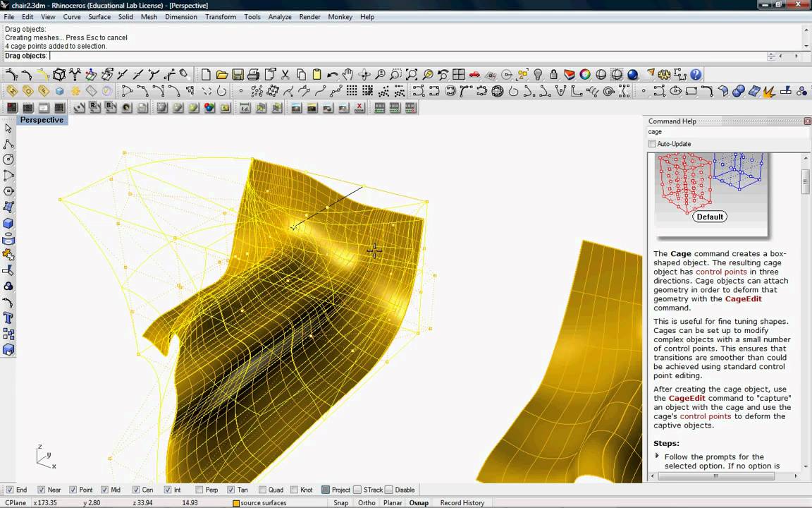Cut selection with the scissors icon
This screenshot has width=812, height=508.
(285, 75)
